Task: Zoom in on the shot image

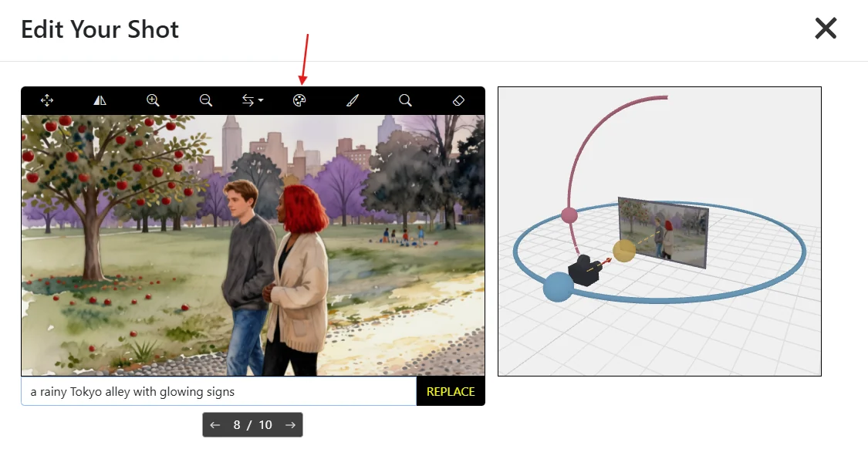Action: (153, 100)
